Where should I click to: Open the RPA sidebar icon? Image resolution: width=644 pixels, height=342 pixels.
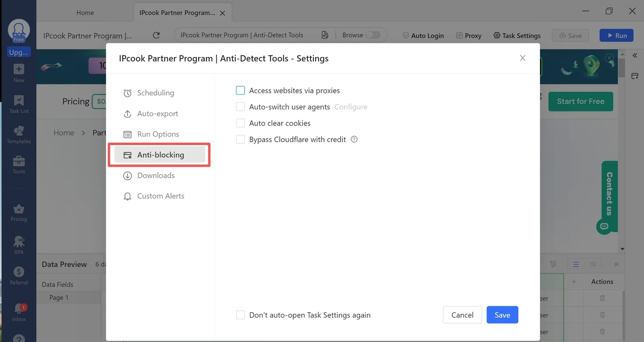tap(19, 244)
